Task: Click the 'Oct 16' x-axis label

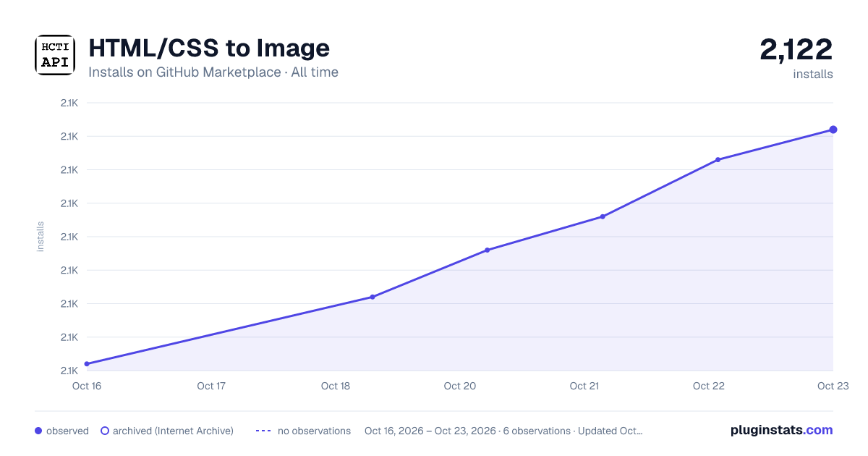Action: 87,386
